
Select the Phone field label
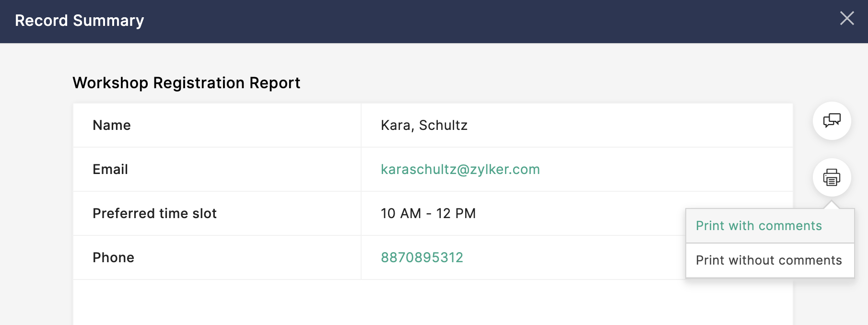113,257
